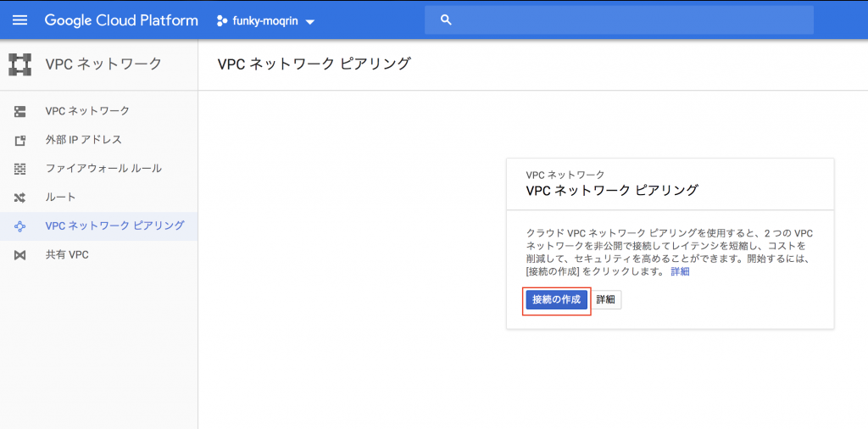This screenshot has height=429, width=868.
Task: Click the project hexagon dots icon
Action: [x=223, y=21]
